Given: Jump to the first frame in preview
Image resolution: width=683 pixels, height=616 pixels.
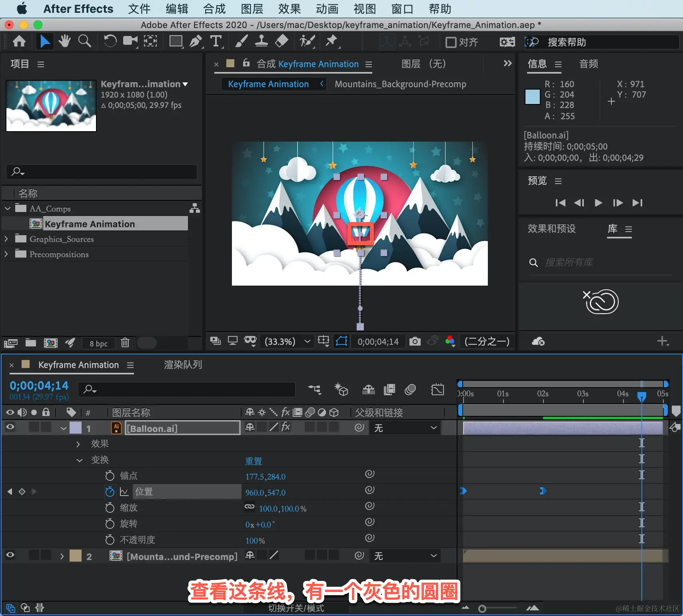Looking at the screenshot, I should pyautogui.click(x=561, y=203).
